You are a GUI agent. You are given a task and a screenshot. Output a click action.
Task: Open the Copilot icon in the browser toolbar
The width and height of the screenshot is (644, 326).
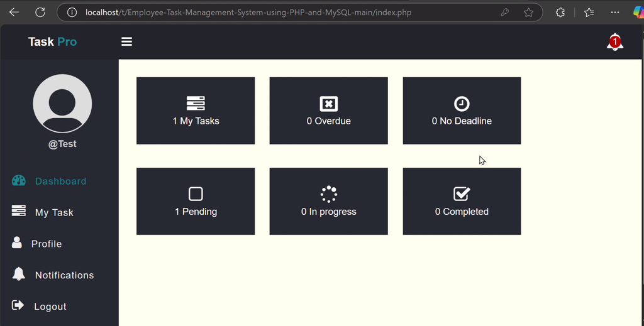639,13
